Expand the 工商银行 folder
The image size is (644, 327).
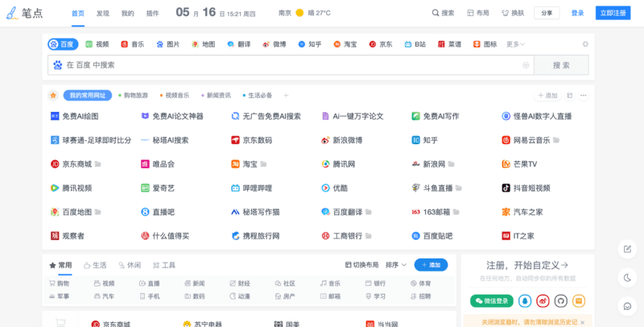pos(369,236)
